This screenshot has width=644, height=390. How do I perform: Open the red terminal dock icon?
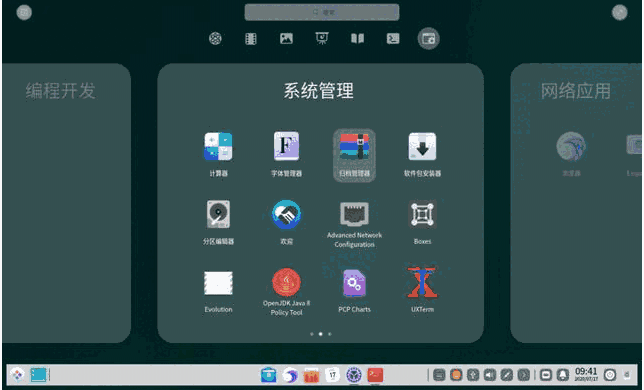375,375
